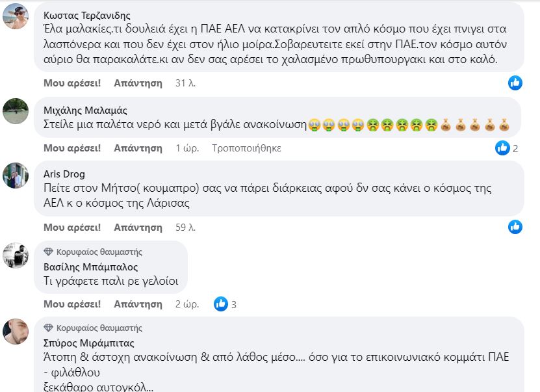Reply to Βασίλης Μπάμπαλος comment

138,304
